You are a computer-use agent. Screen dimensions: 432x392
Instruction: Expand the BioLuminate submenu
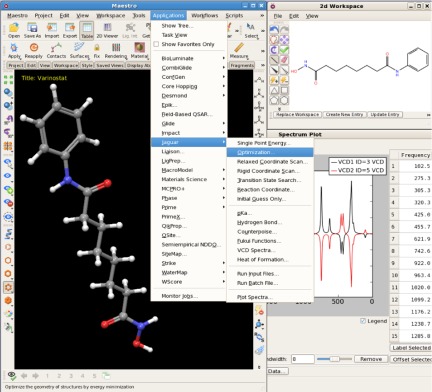click(x=188, y=58)
